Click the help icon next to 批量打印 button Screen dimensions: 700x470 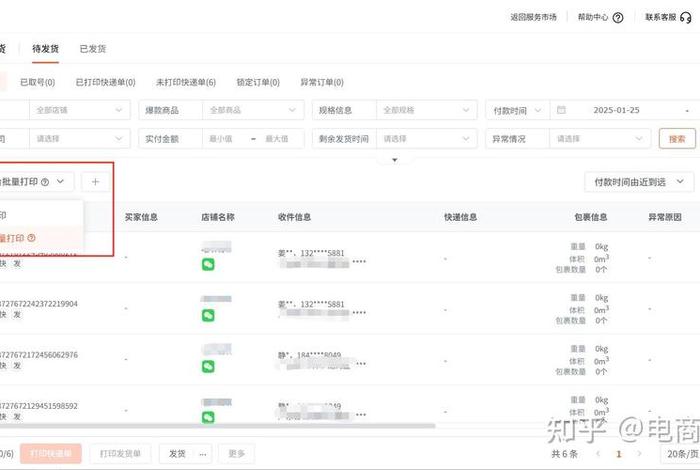tap(45, 182)
